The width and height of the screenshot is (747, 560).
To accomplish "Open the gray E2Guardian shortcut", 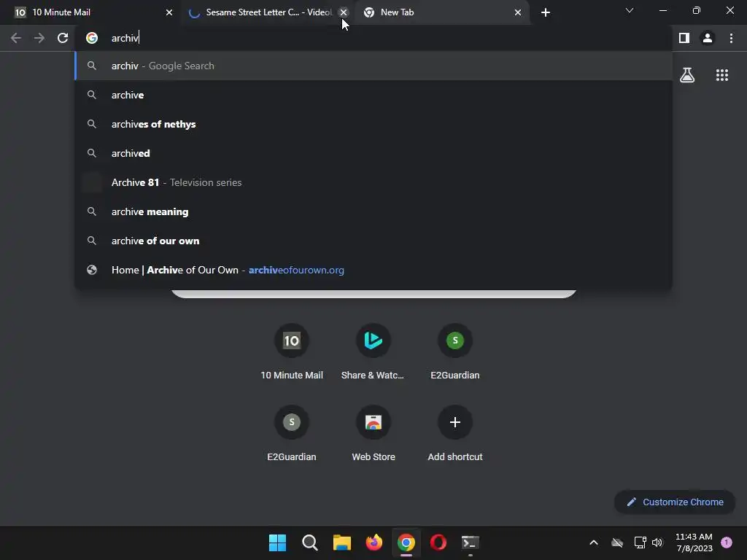I will (x=292, y=433).
